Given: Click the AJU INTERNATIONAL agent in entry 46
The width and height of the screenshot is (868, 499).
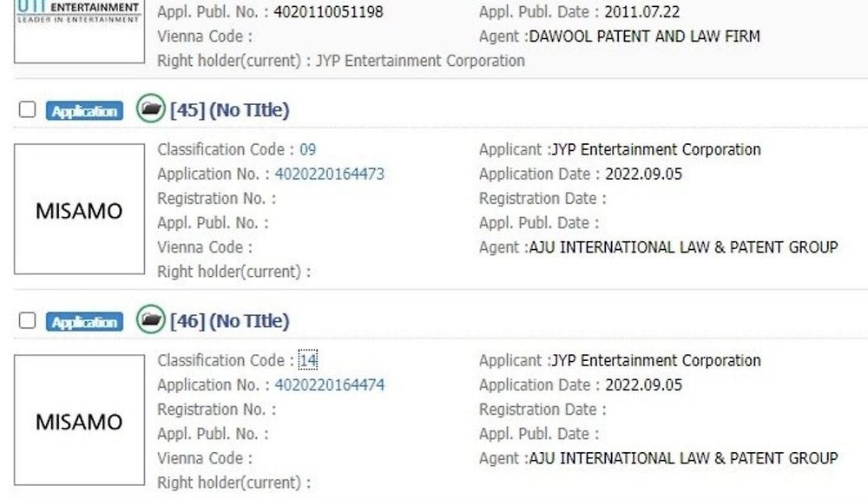Looking at the screenshot, I should click(x=684, y=458).
